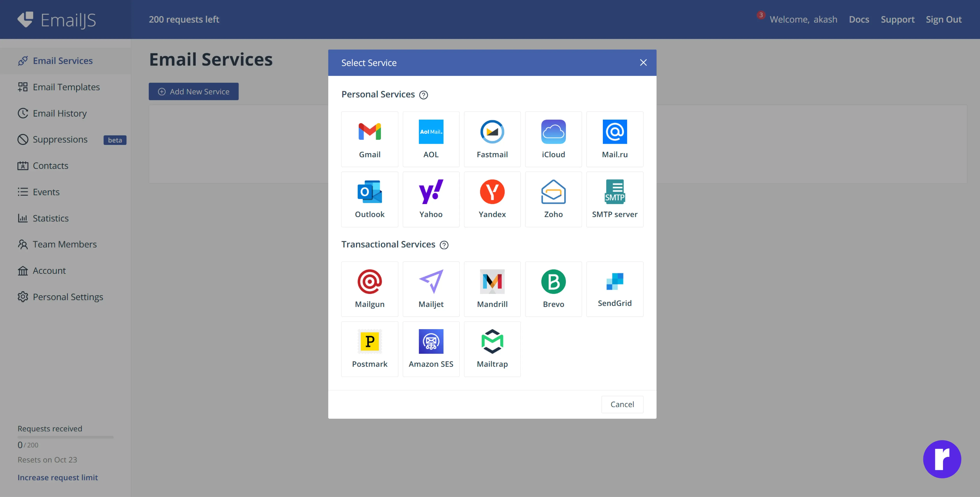The width and height of the screenshot is (980, 497).
Task: Select the Outlook service
Action: (x=369, y=199)
